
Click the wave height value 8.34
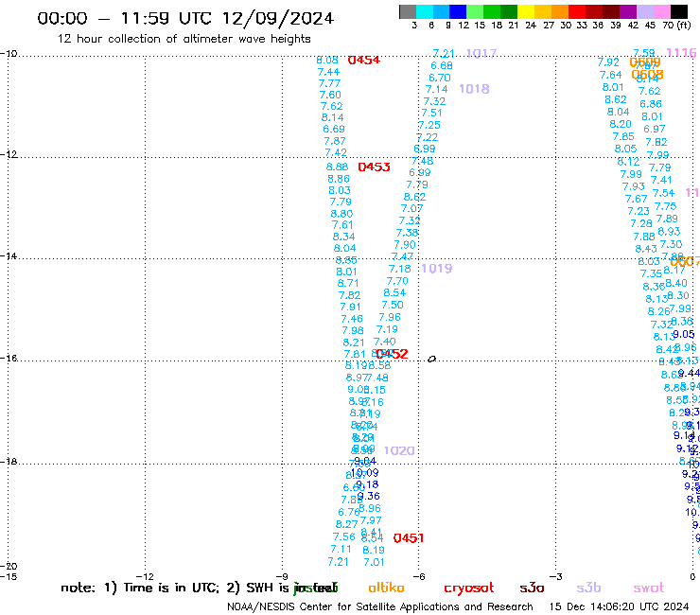pyautogui.click(x=343, y=237)
